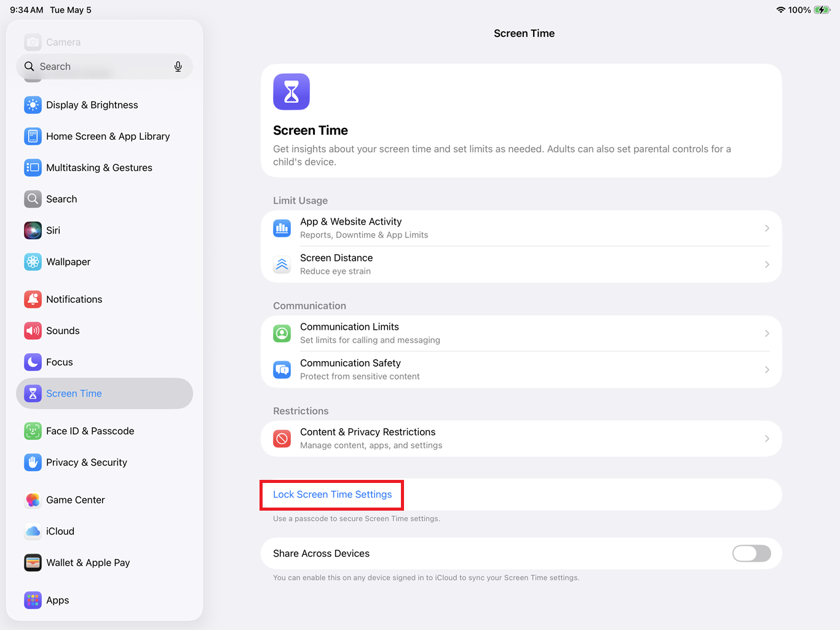Tap the battery status icon

[822, 10]
